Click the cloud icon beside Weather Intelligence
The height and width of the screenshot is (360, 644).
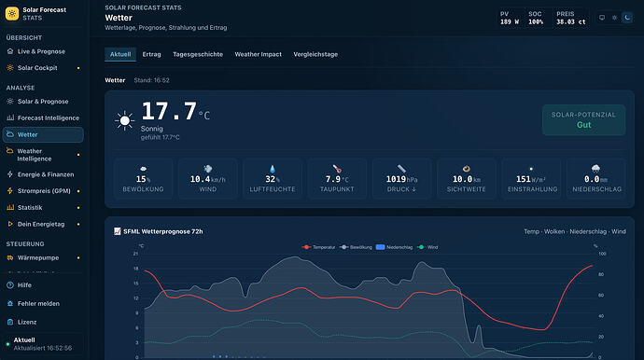point(10,151)
